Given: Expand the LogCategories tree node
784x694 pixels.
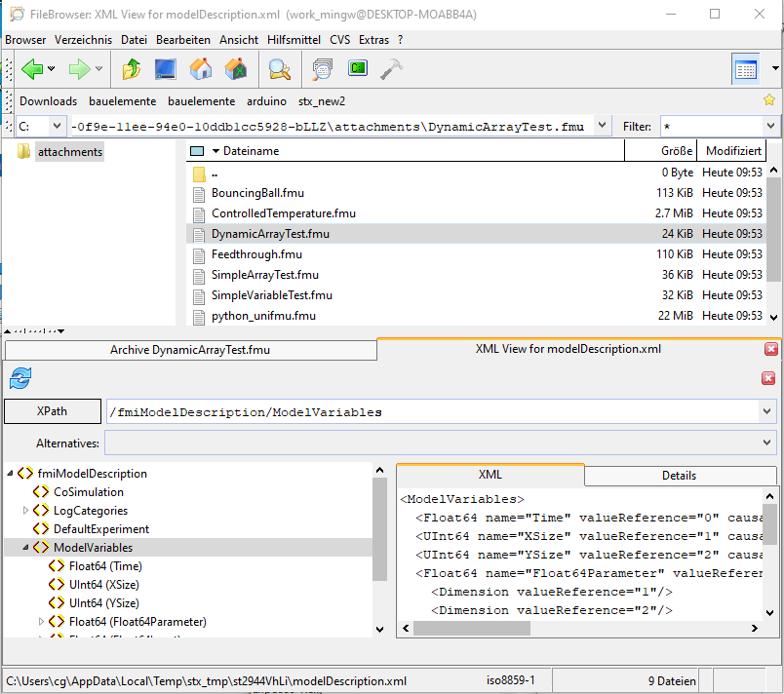Looking at the screenshot, I should (x=26, y=511).
